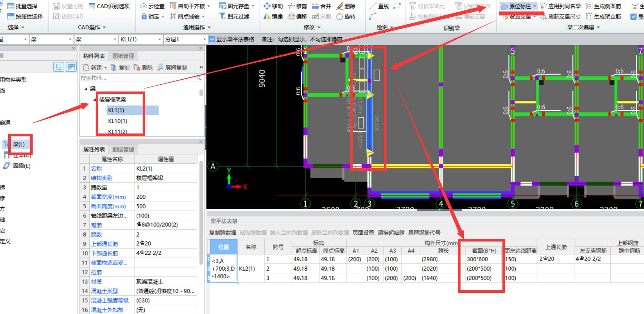Click the 原位标注 in-place annotation tool

[x=516, y=6]
